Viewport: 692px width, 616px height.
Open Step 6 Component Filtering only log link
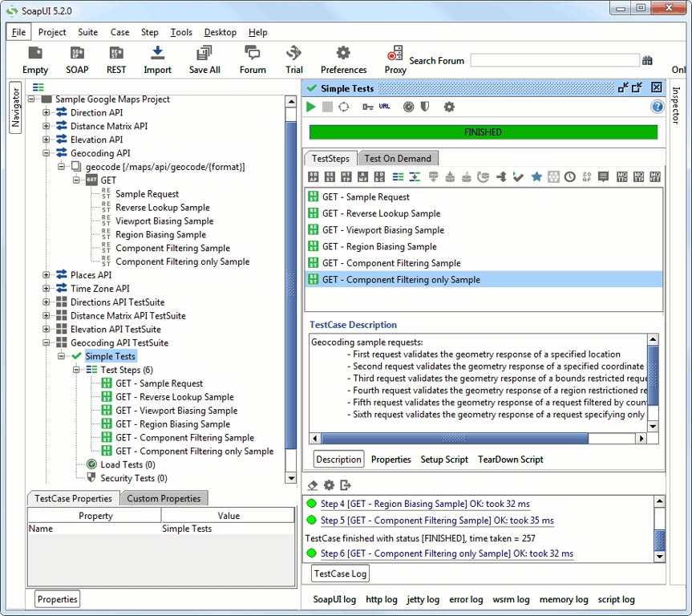click(447, 553)
